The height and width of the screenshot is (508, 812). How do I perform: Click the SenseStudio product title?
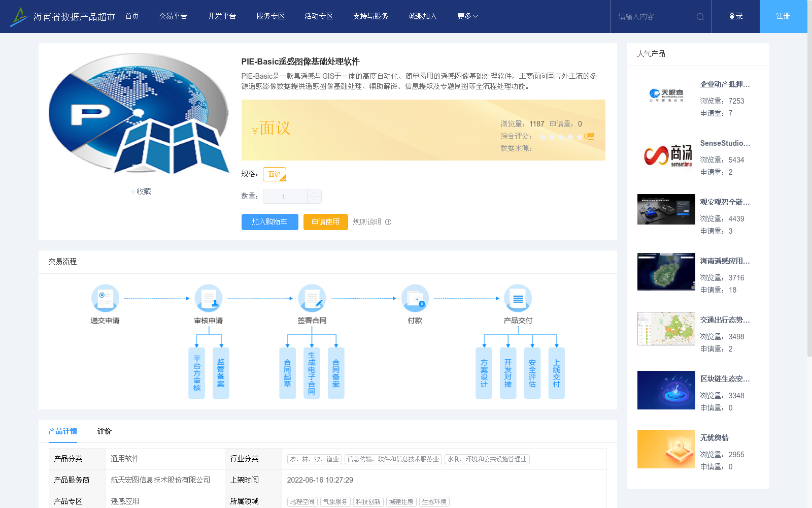pyautogui.click(x=725, y=143)
